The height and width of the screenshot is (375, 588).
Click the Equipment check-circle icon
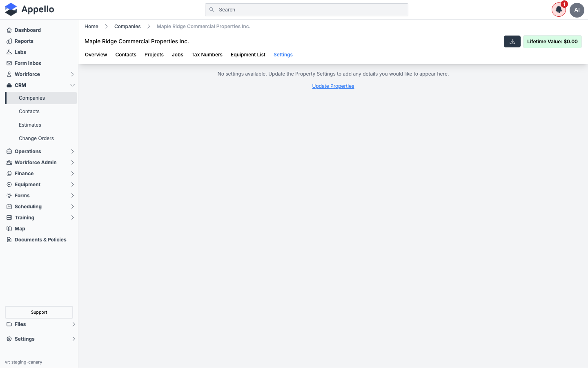point(9,185)
